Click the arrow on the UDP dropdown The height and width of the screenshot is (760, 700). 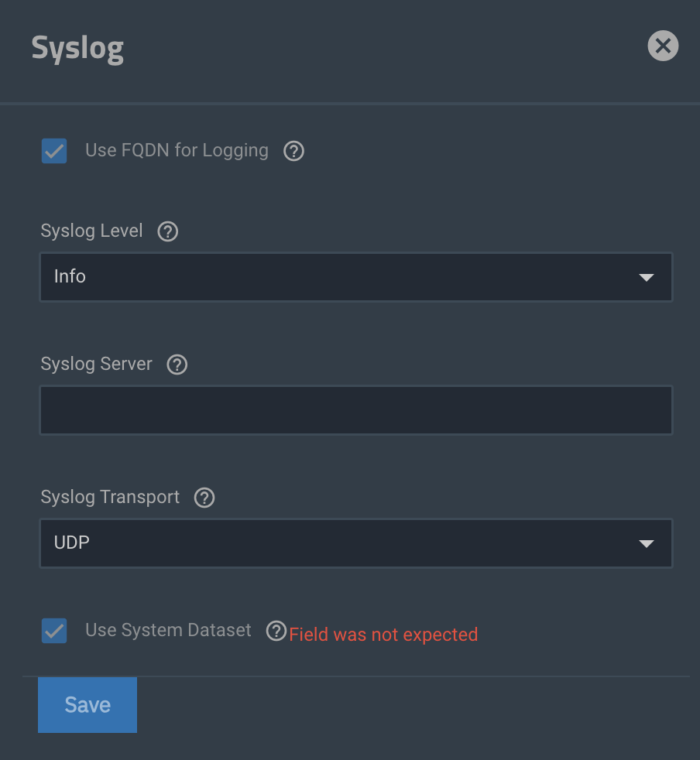646,543
